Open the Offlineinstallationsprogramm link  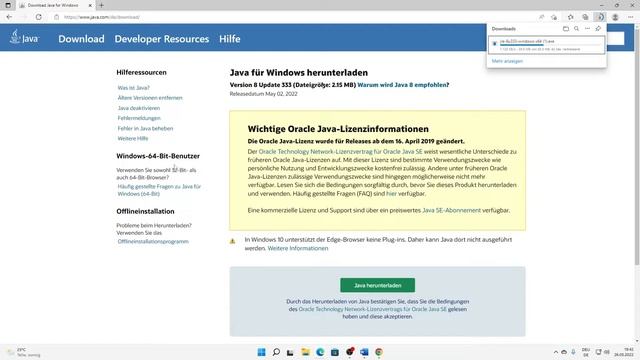coord(153,242)
